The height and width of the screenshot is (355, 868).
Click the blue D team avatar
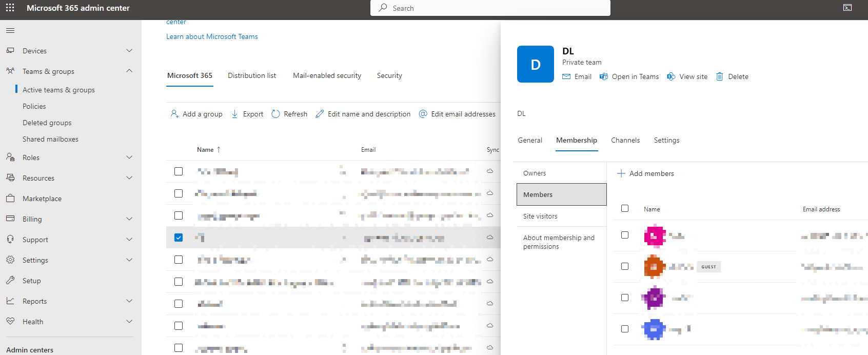536,64
